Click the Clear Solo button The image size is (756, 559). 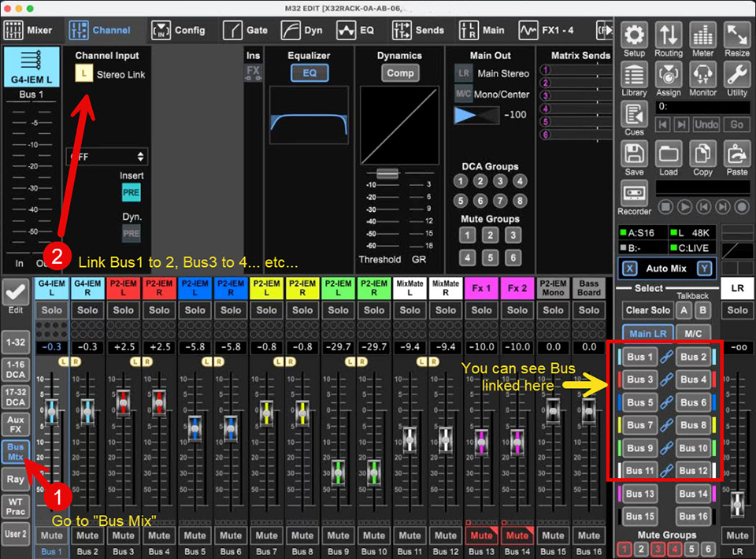tap(647, 310)
